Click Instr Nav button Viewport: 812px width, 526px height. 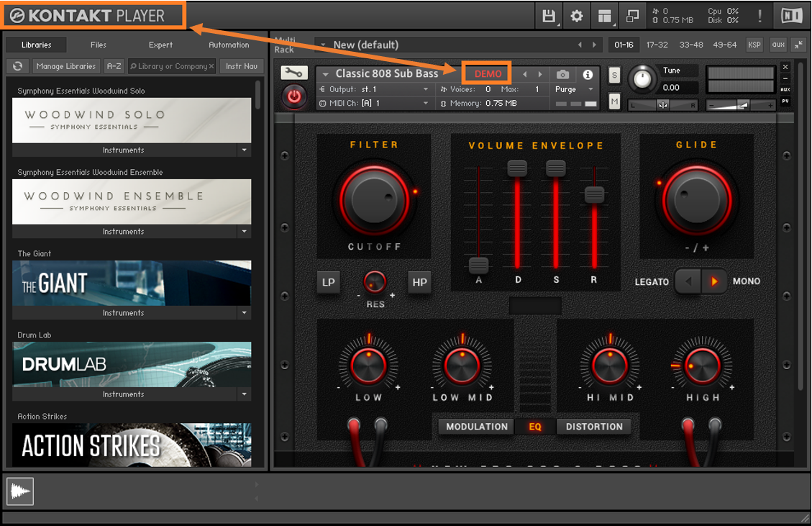(x=242, y=66)
